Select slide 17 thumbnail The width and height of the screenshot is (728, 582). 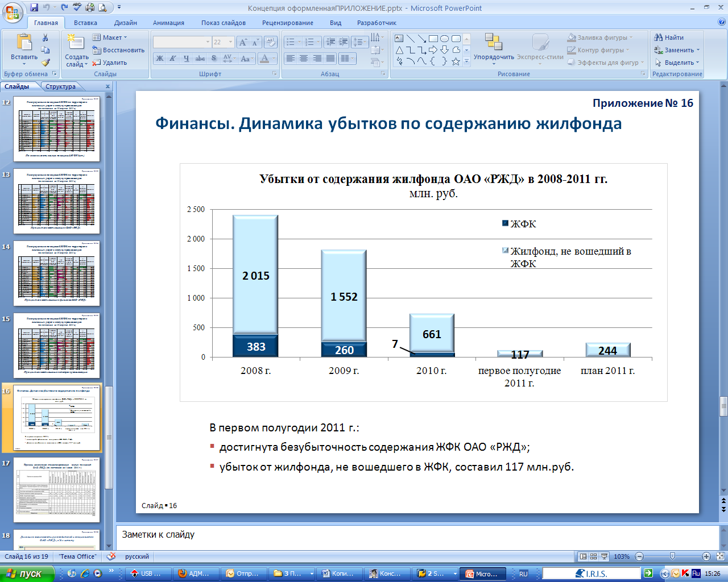tap(56, 490)
